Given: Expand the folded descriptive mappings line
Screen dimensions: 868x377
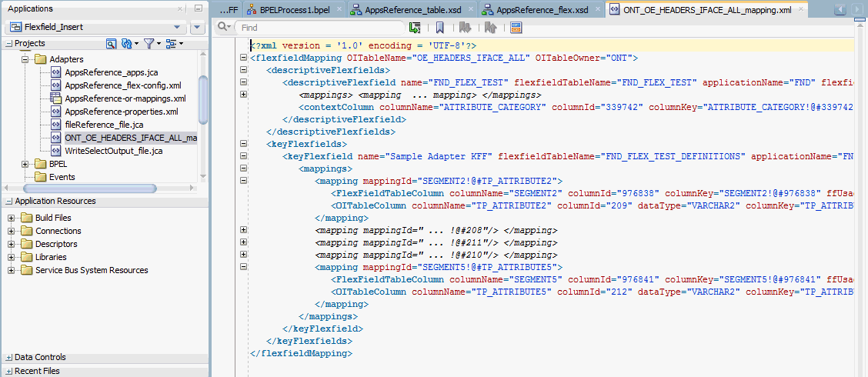Looking at the screenshot, I should pos(242,95).
